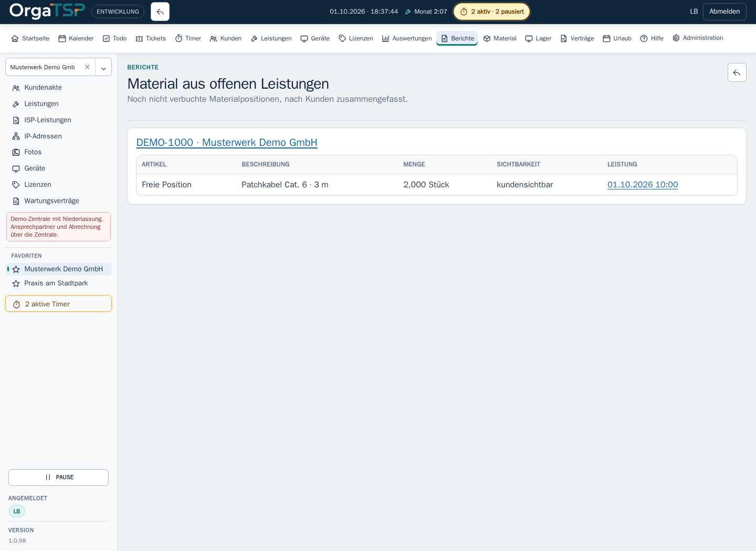Select favorite Praxis am Stadtpark

58,283
